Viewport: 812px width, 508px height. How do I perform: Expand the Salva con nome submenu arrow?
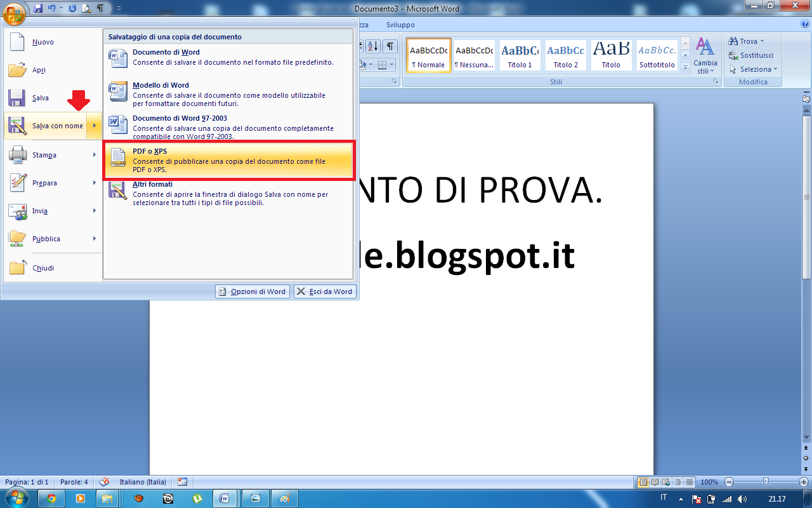coord(94,126)
